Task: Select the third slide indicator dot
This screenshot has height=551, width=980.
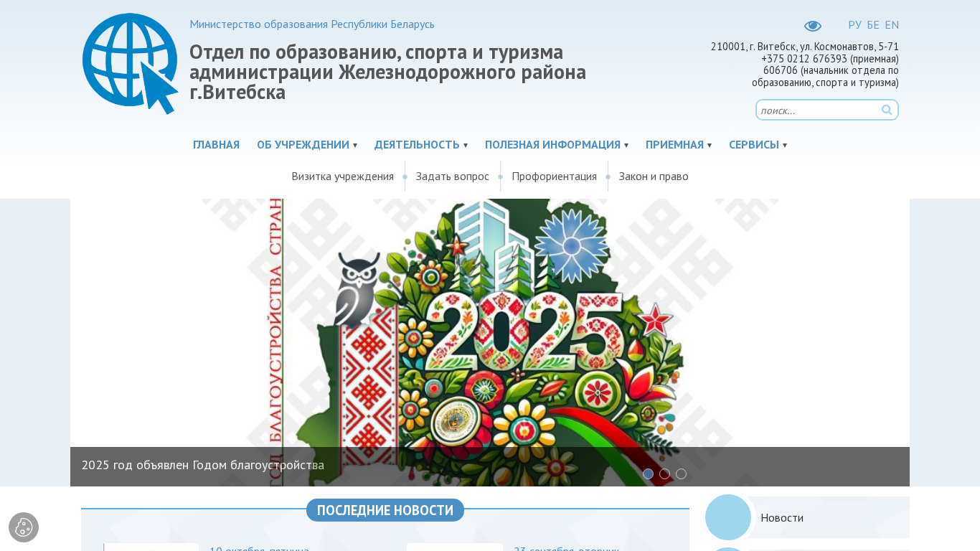Action: click(682, 474)
